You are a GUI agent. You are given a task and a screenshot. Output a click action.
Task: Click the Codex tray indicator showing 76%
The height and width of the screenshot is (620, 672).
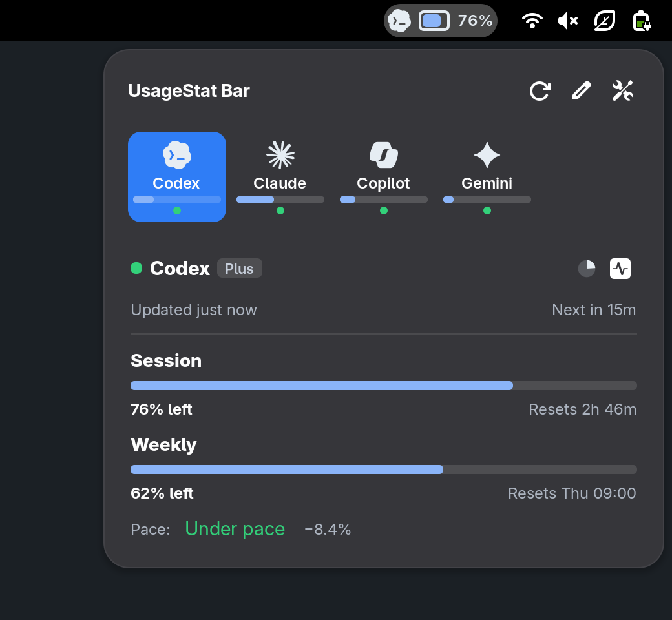pyautogui.click(x=440, y=21)
